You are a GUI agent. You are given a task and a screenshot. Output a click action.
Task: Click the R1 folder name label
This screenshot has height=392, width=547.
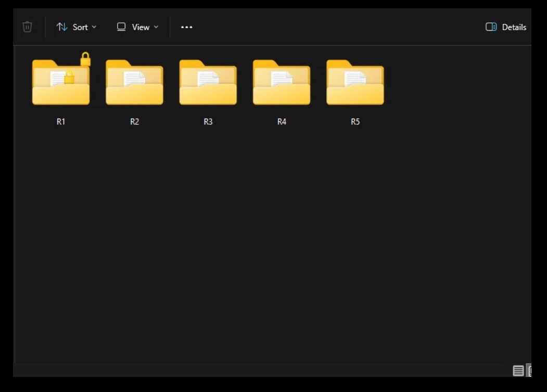(x=61, y=122)
